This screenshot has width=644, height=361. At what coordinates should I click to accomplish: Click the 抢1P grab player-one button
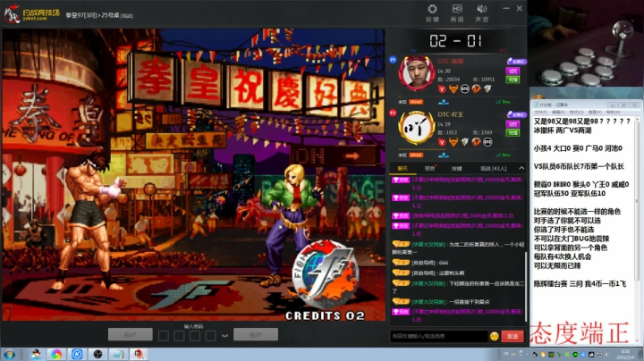(131, 334)
